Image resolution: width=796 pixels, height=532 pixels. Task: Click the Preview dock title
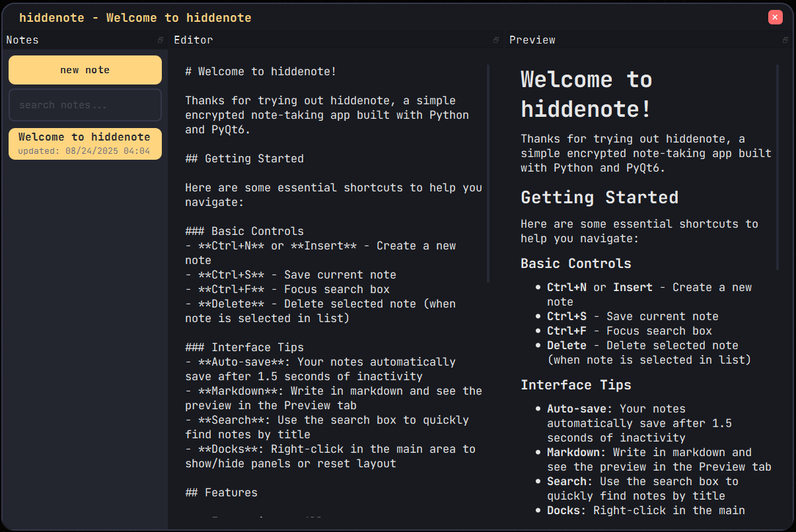pos(532,40)
